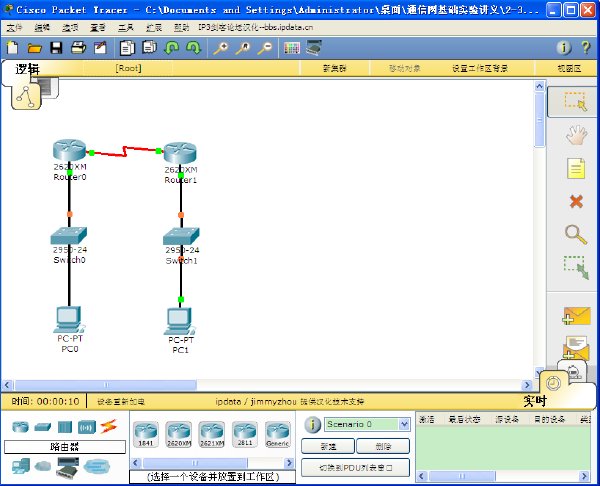Click the Print icon

click(x=78, y=48)
